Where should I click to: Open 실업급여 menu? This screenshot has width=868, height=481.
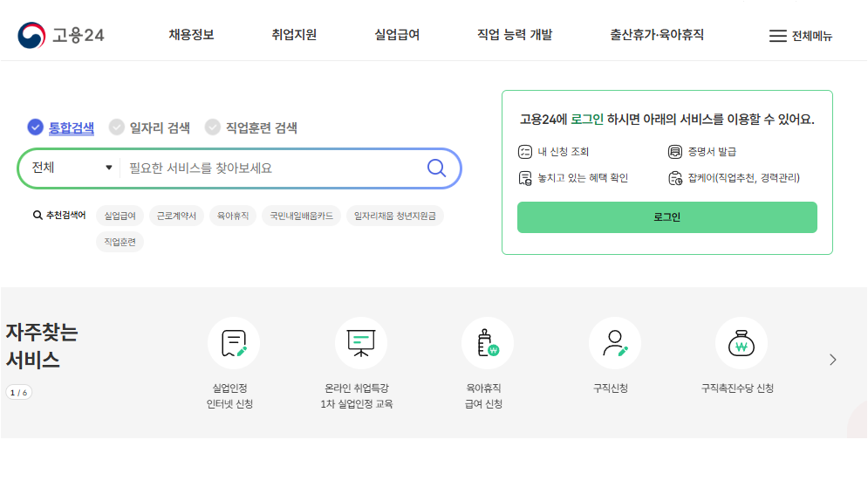click(x=397, y=35)
